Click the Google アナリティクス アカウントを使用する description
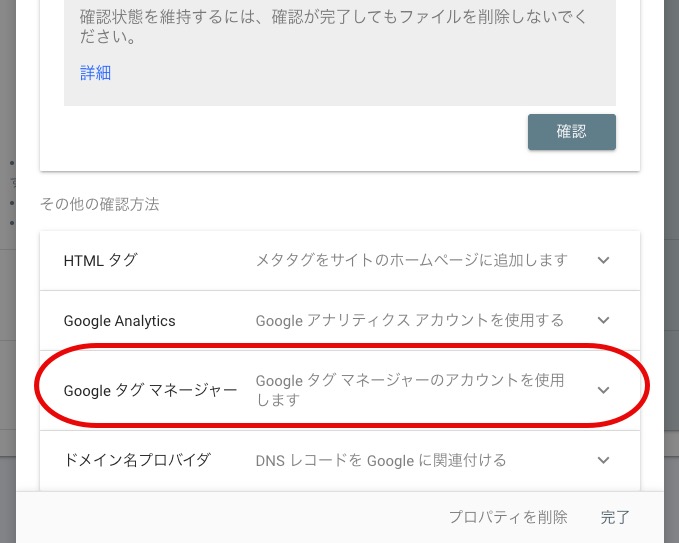 point(410,320)
